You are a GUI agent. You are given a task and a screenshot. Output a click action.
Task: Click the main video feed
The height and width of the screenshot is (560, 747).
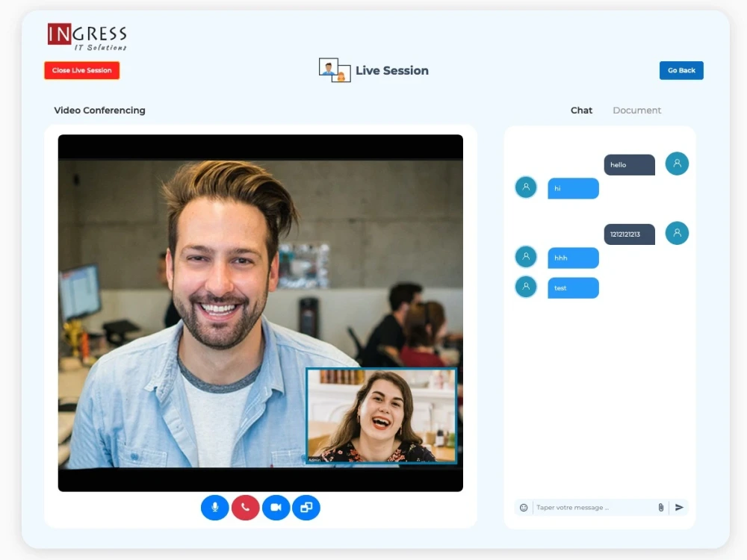tap(260, 313)
